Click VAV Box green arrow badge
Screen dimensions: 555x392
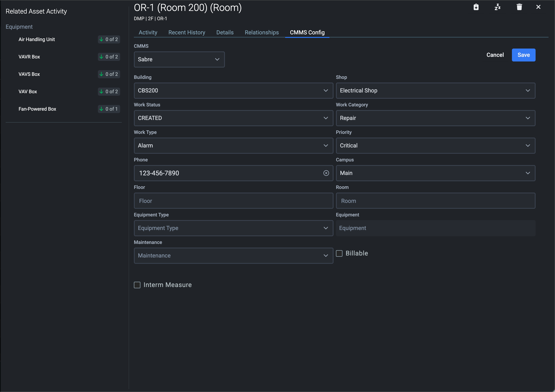109,92
